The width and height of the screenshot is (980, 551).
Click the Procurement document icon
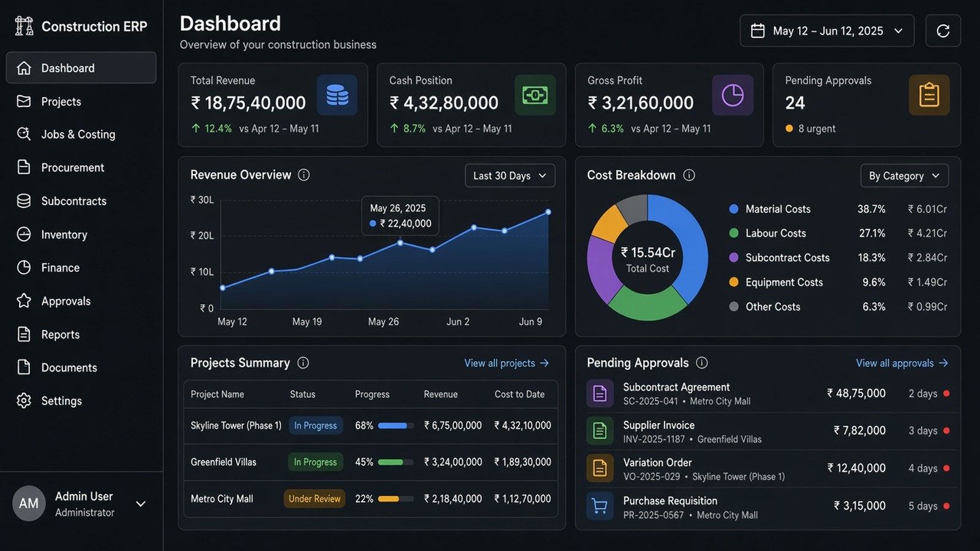[x=24, y=167]
